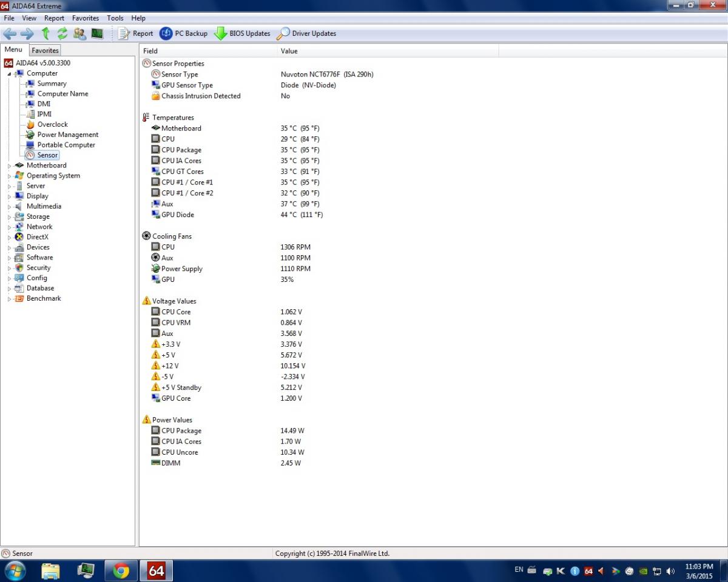Screen dimensions: 728x582
Task: Launch PC Backup from the toolbar
Action: pyautogui.click(x=183, y=34)
